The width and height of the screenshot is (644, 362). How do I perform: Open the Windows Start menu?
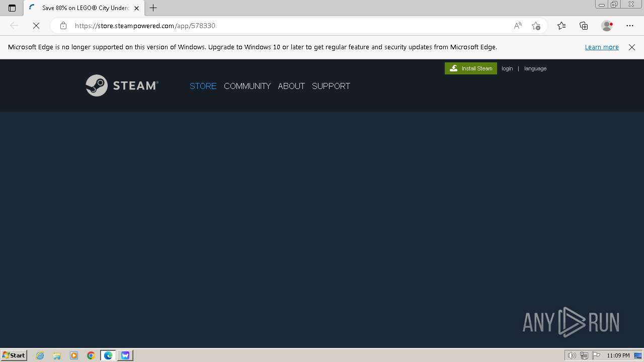pos(14,355)
